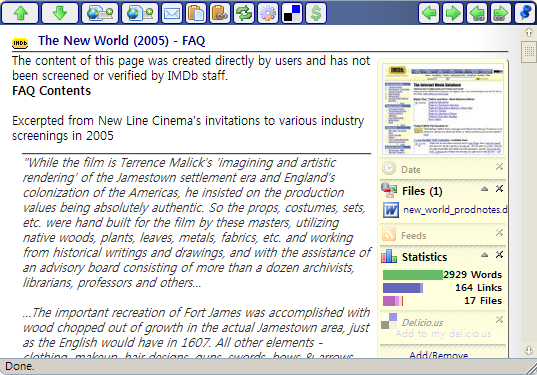Click the Feeds panel header label
The image size is (537, 375).
[x=413, y=235]
